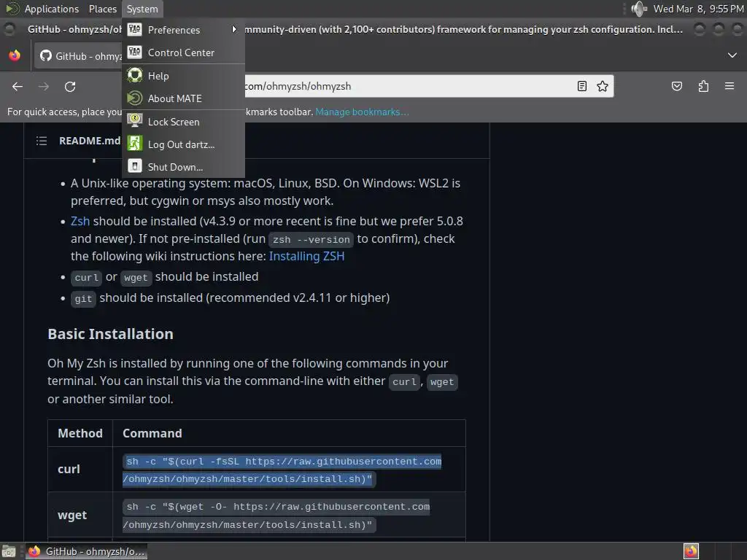
Task: Click the README.md heading label
Action: [90, 141]
